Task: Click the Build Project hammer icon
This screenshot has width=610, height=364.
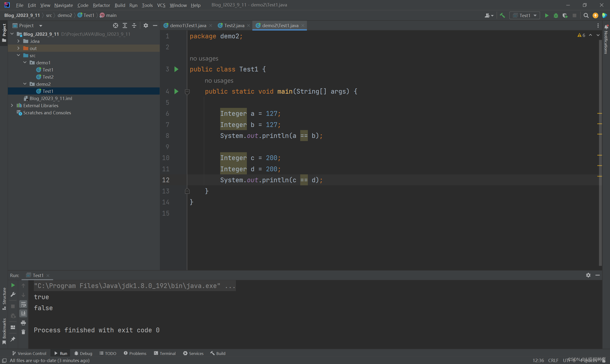Action: 502,15
